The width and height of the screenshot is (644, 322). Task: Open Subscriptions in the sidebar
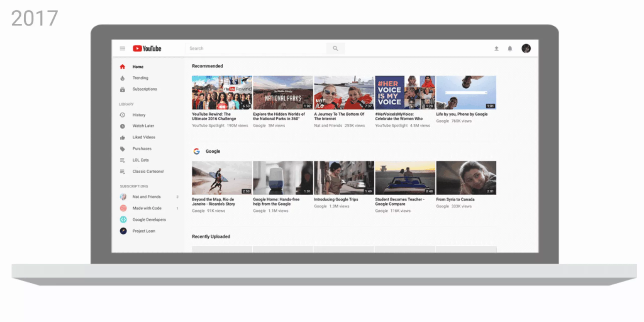coord(145,89)
